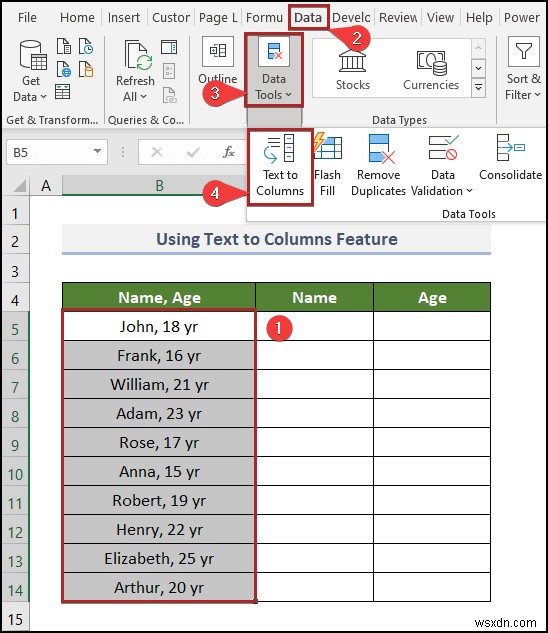The width and height of the screenshot is (548, 633).
Task: Open the Developer tab
Action: click(351, 17)
